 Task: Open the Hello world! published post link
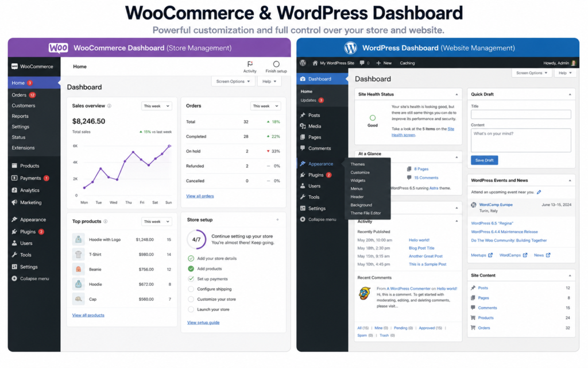(419, 240)
